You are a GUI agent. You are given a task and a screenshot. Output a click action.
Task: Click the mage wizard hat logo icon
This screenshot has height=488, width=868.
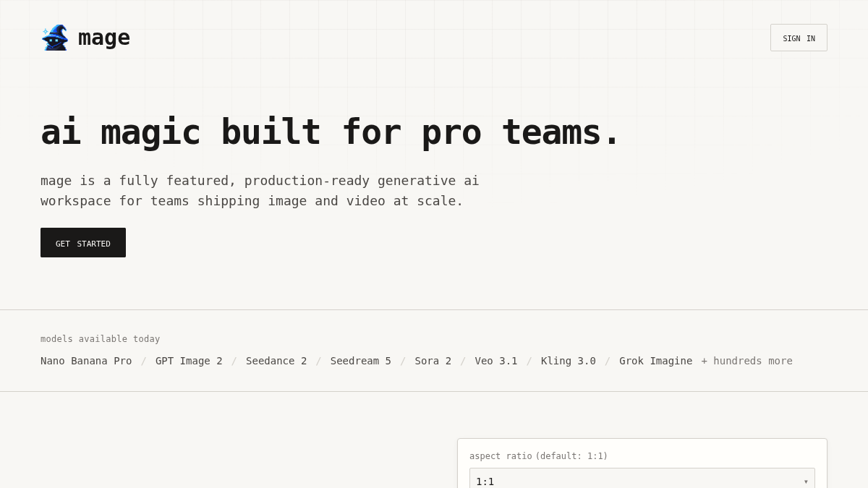click(55, 38)
